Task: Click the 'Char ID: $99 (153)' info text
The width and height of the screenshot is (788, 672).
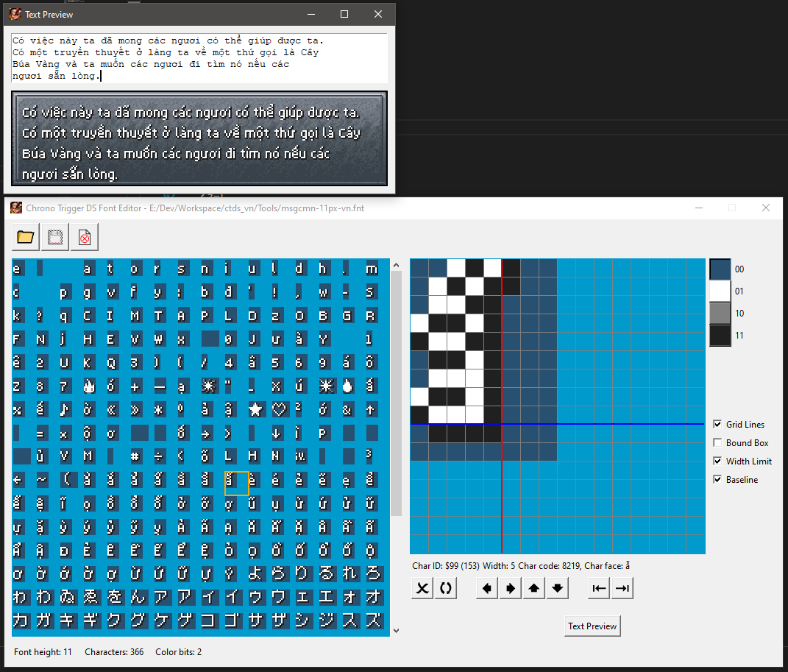Action: point(446,566)
